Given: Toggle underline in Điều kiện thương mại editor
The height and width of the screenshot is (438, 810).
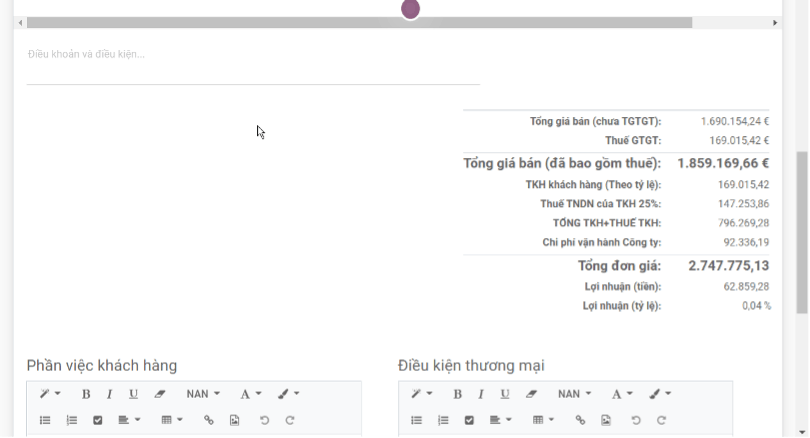Looking at the screenshot, I should tap(505, 394).
